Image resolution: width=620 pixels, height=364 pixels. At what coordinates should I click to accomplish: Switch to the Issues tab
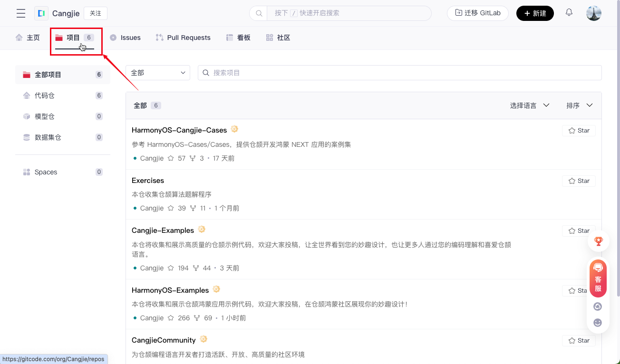(125, 38)
